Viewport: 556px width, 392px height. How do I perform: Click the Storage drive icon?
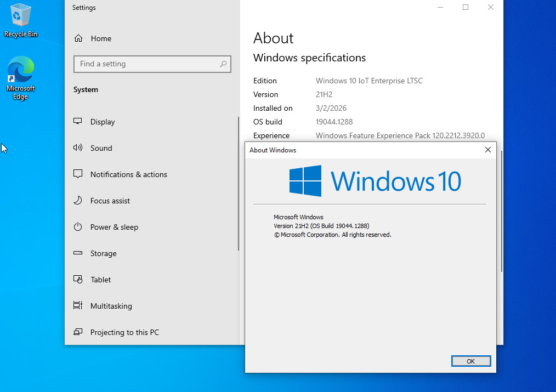78,253
